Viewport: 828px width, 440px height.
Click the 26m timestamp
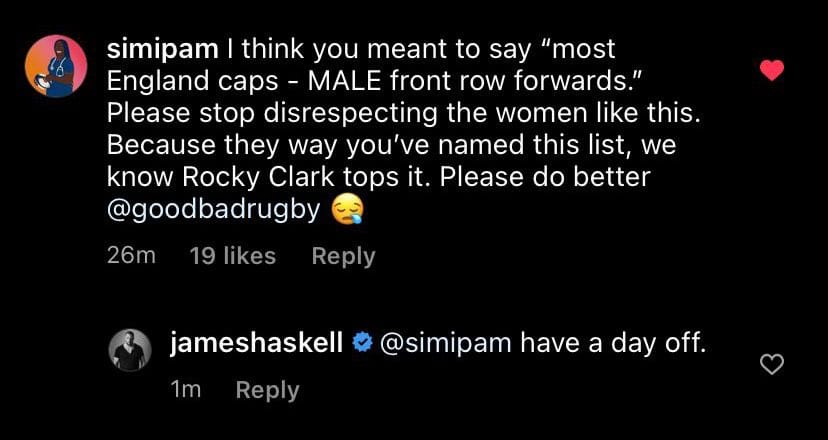[x=130, y=256]
